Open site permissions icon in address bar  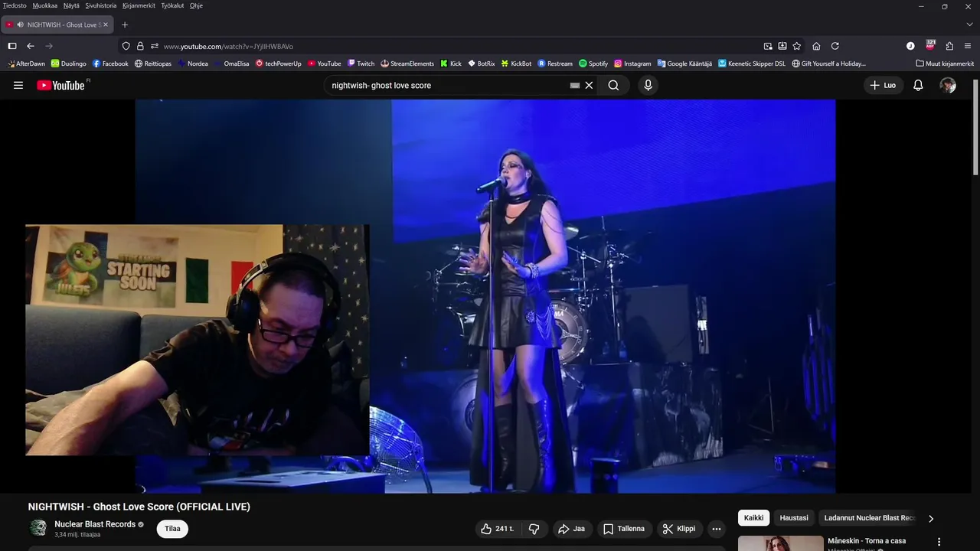pos(155,46)
